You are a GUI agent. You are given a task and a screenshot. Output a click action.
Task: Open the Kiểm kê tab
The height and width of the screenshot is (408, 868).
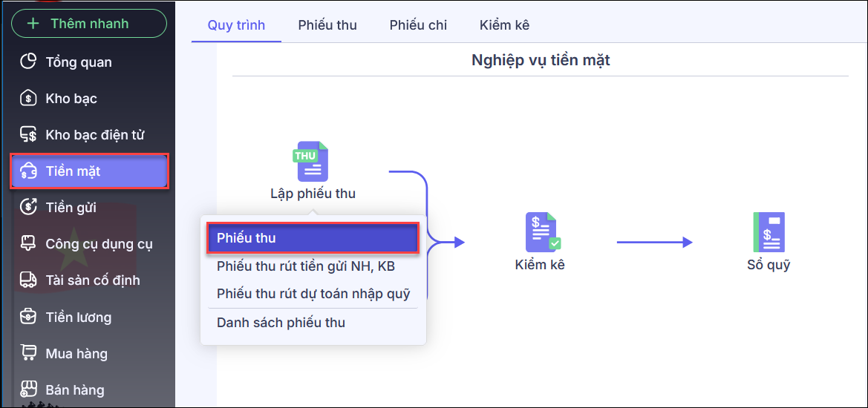(x=504, y=24)
